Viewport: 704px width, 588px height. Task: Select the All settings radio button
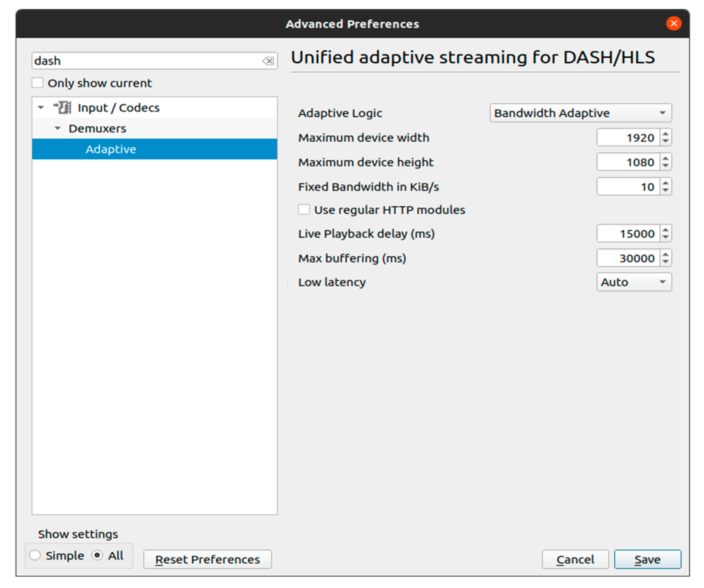(97, 555)
